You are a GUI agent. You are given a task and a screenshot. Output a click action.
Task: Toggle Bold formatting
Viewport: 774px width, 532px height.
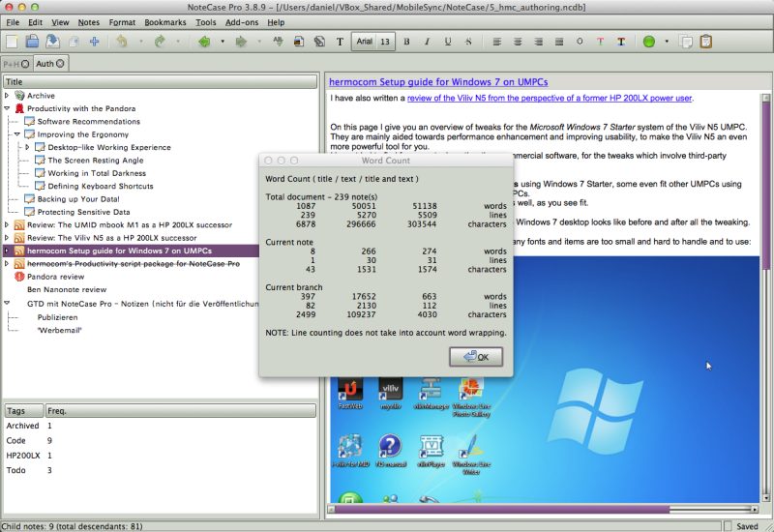[406, 42]
